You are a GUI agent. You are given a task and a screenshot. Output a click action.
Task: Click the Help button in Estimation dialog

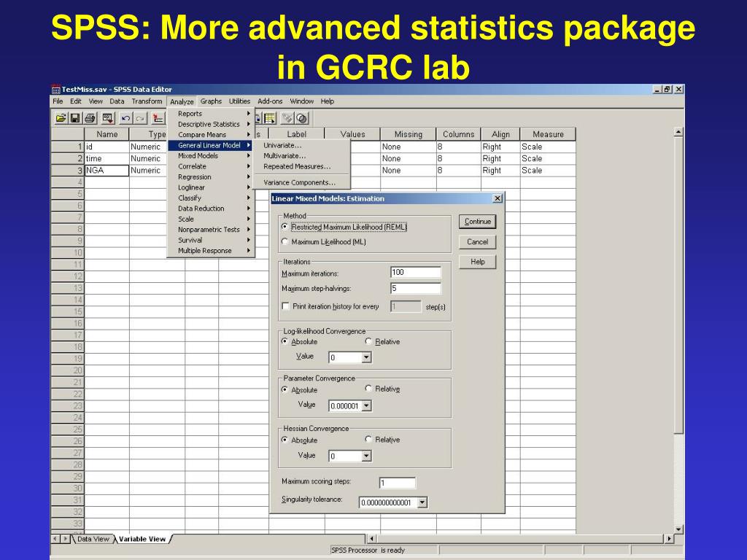[477, 262]
